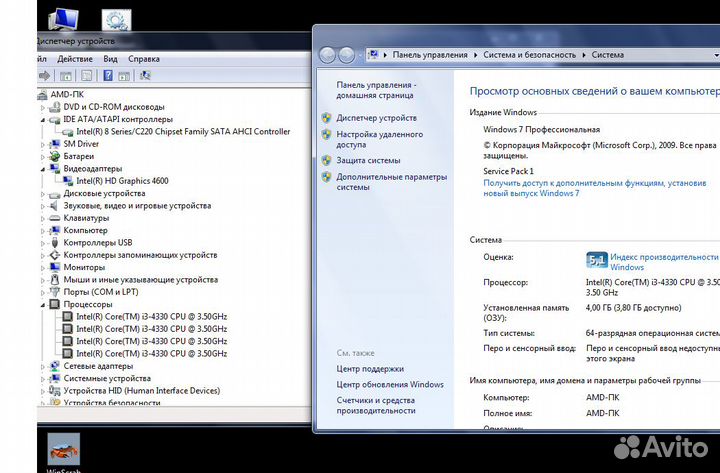The height and width of the screenshot is (473, 720).
Task: Click the Мыши и иные указывающие устройства icon
Action: (55, 279)
